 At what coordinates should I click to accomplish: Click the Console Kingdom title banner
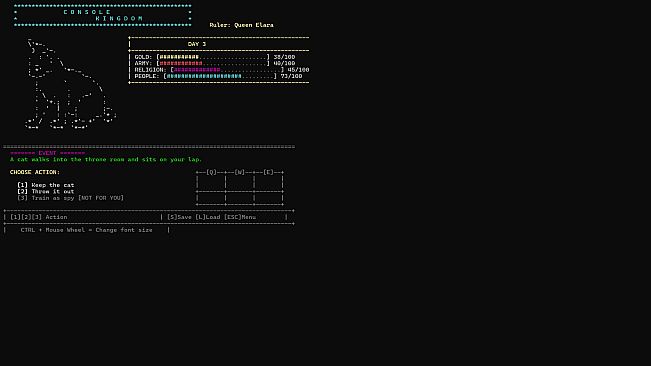point(103,15)
